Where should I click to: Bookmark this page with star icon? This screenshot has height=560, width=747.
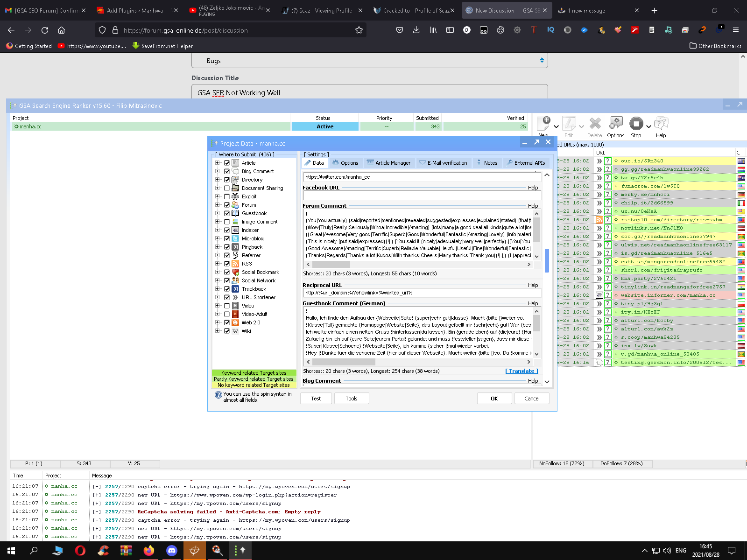coord(359,30)
